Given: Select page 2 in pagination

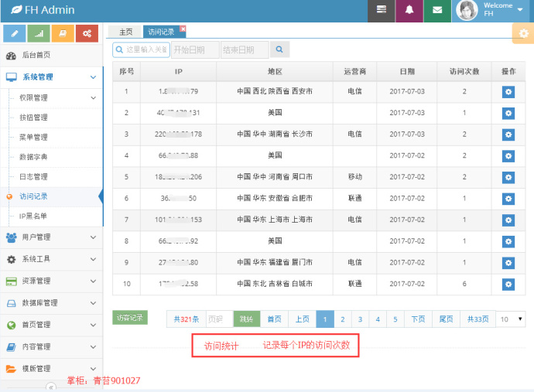Looking at the screenshot, I should pyautogui.click(x=343, y=319).
